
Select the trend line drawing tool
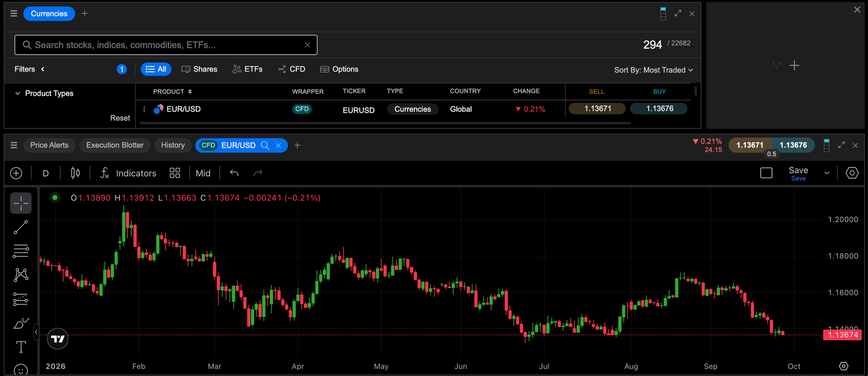pyautogui.click(x=21, y=228)
